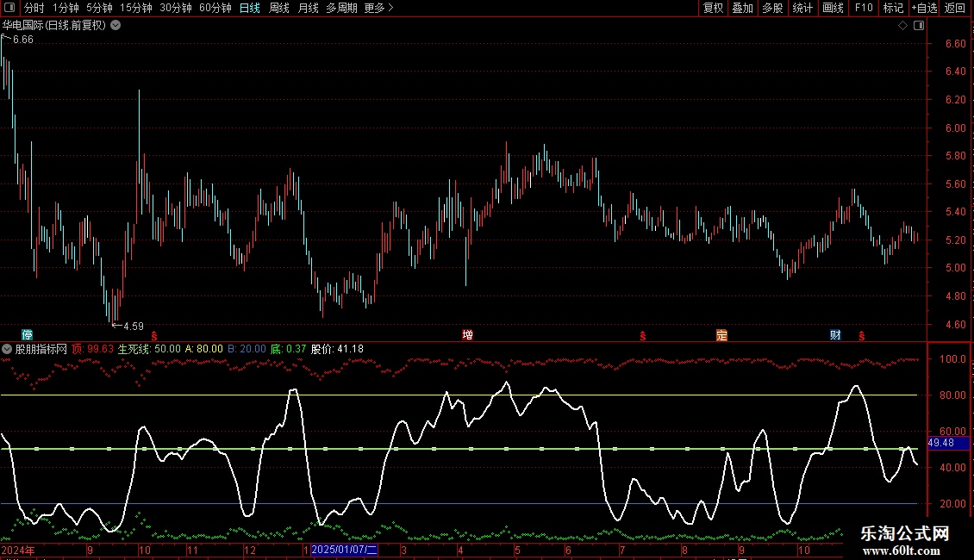Switch to 周线 weekly chart

(279, 8)
